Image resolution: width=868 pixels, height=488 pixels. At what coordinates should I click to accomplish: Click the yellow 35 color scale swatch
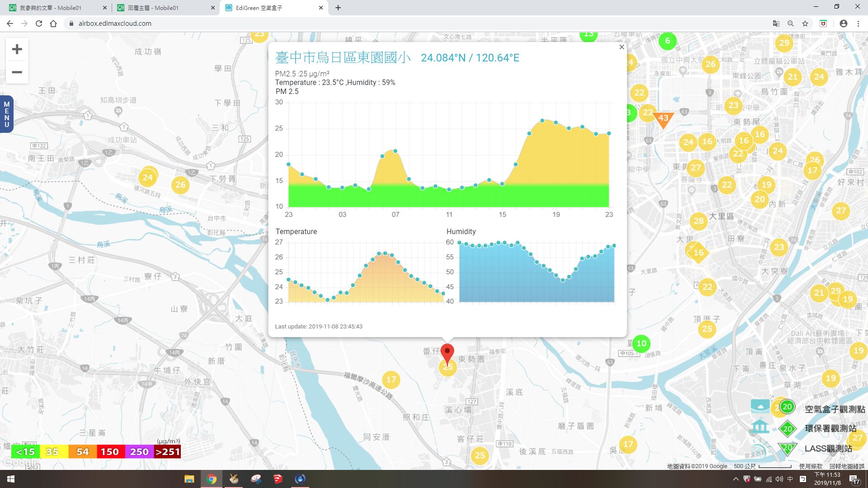[54, 452]
